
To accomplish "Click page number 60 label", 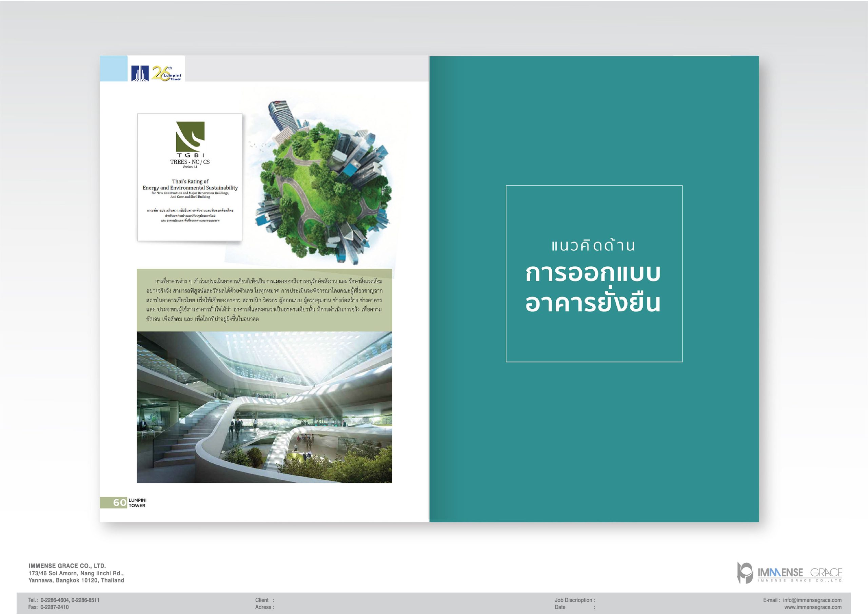I will (119, 502).
